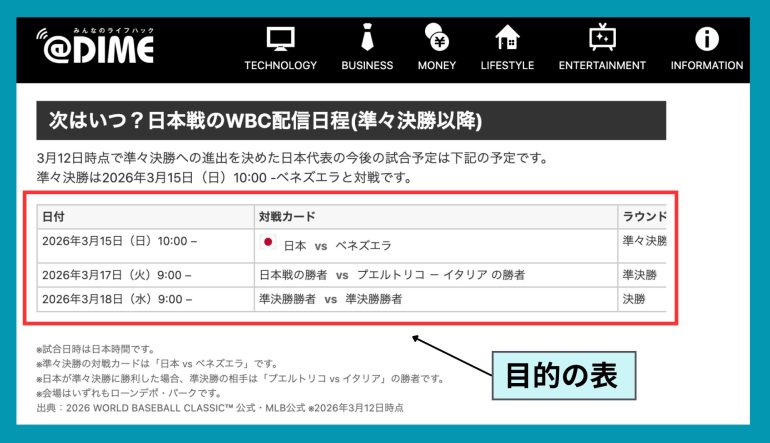Click the line 準々決勝は2026年3月15日
770x443 pixels.
[x=225, y=177]
